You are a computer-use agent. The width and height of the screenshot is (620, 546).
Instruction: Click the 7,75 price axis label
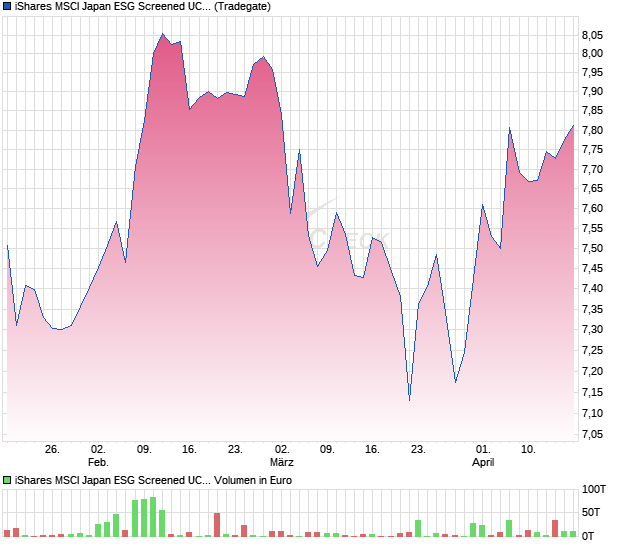(x=592, y=149)
